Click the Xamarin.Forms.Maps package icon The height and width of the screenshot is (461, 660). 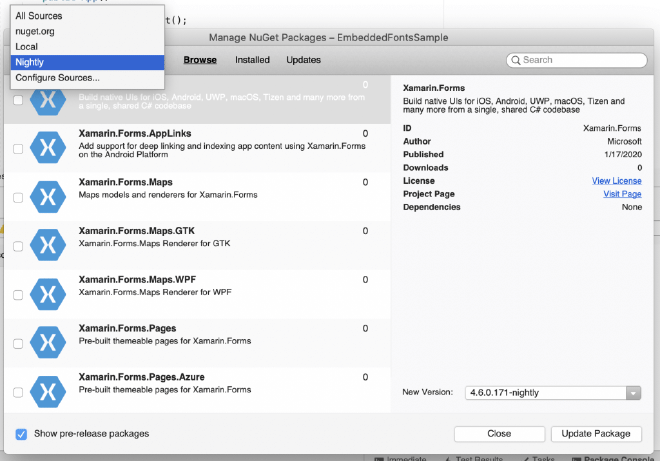click(x=48, y=196)
